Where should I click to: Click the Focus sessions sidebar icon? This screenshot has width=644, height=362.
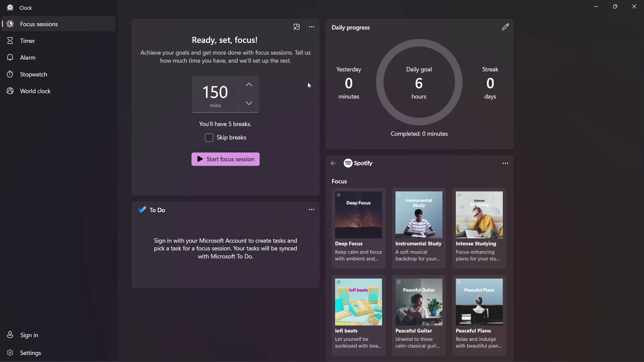tap(10, 23)
